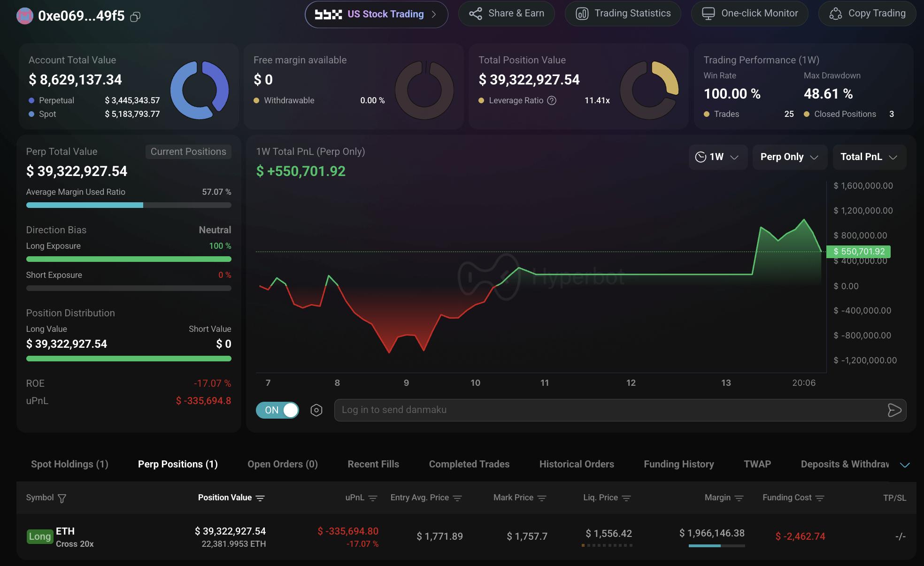Switch to the Completed Trades tab
The height and width of the screenshot is (566, 924).
[469, 464]
